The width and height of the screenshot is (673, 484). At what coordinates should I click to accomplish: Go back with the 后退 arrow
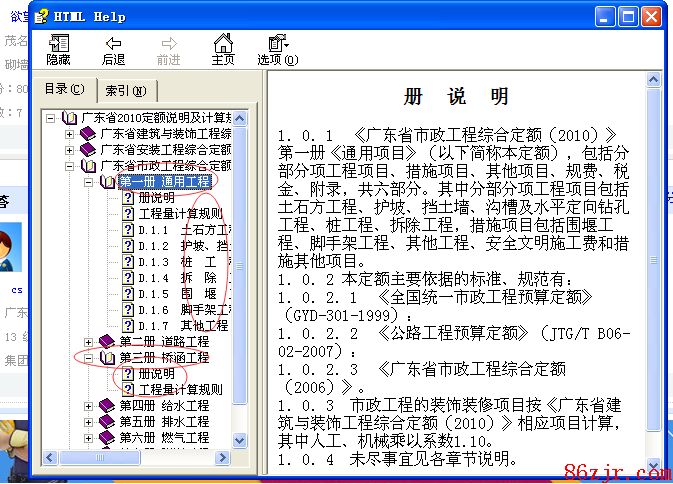point(114,49)
